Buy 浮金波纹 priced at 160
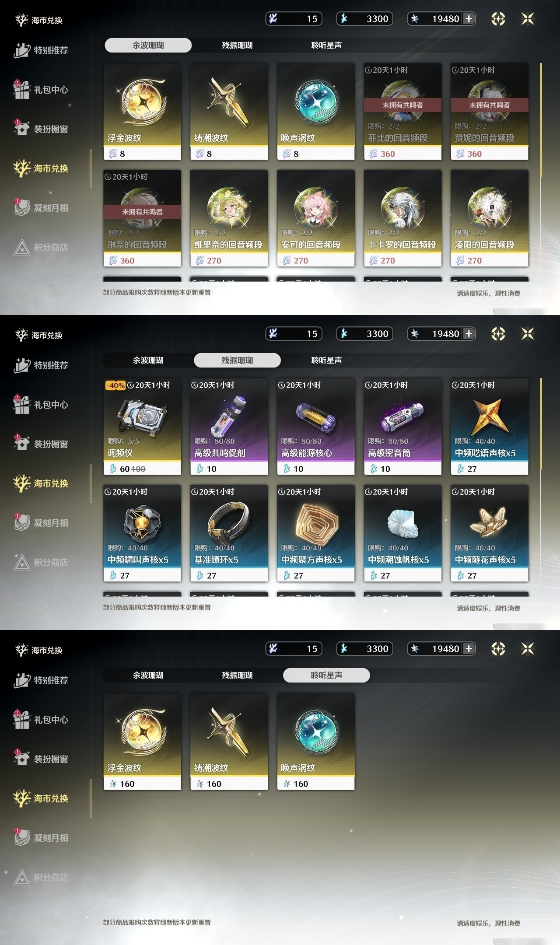560x945 pixels. point(142,742)
